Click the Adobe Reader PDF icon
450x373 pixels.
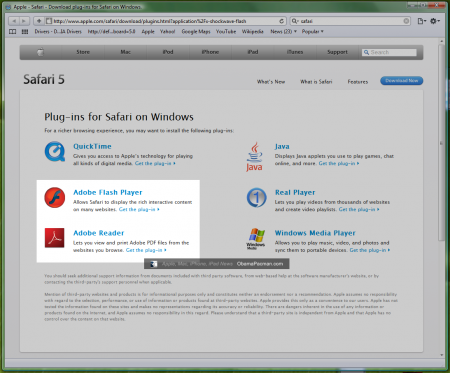54,238
